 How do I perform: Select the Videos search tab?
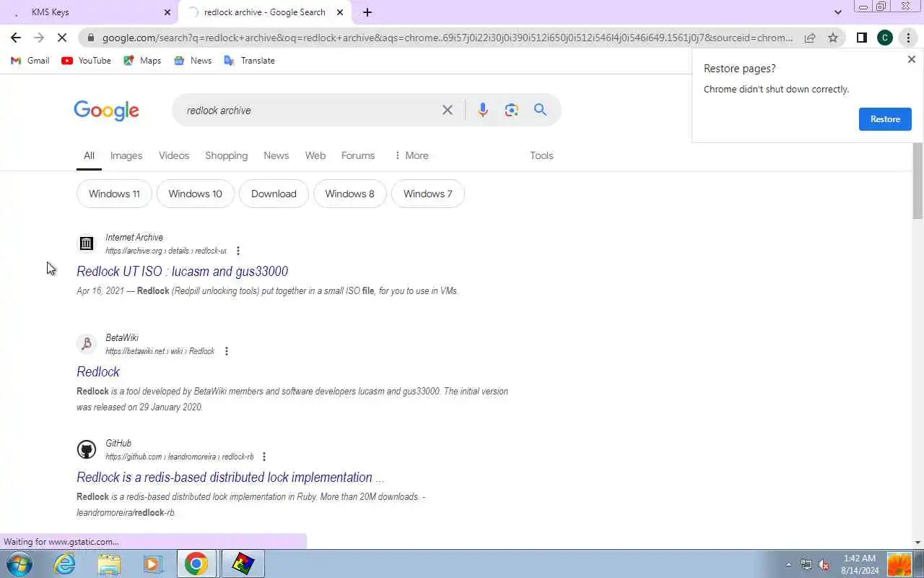coord(174,155)
